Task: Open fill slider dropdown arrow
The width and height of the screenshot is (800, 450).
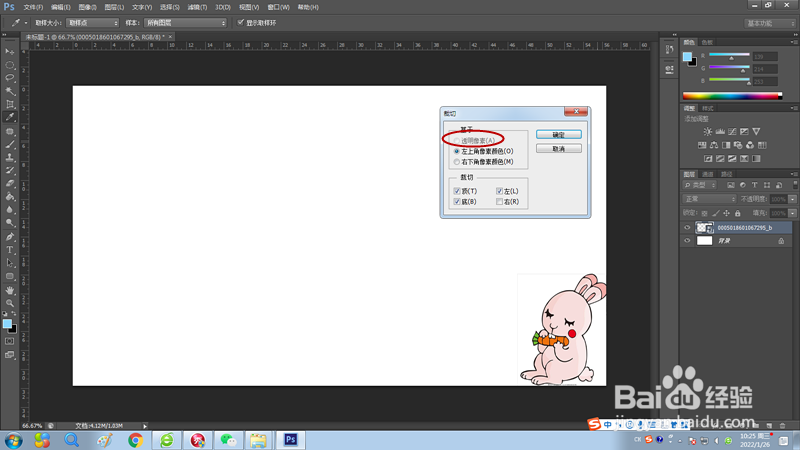Action: (x=792, y=213)
